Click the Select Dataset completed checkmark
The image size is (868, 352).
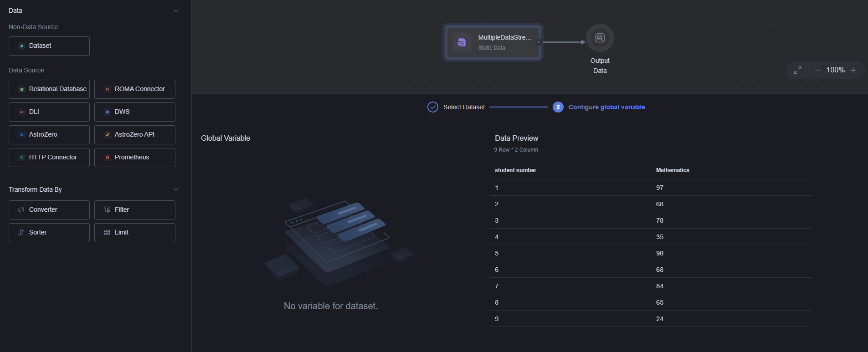pyautogui.click(x=433, y=107)
